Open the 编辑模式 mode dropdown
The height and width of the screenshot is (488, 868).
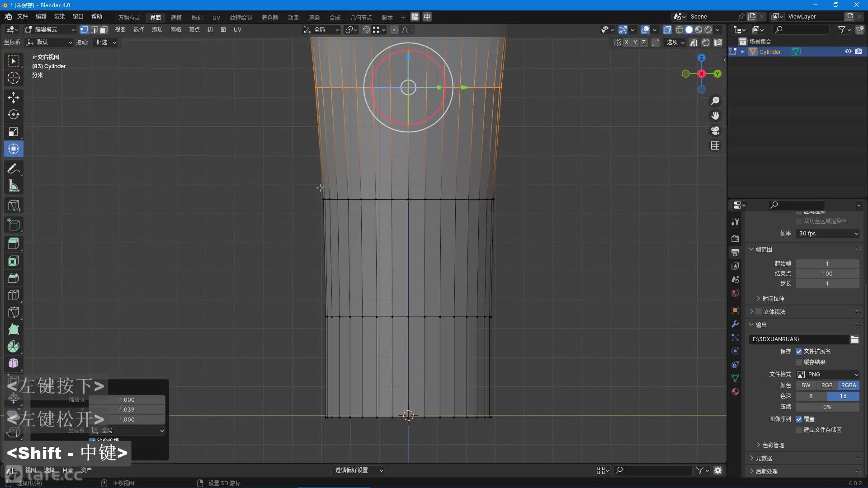click(50, 30)
